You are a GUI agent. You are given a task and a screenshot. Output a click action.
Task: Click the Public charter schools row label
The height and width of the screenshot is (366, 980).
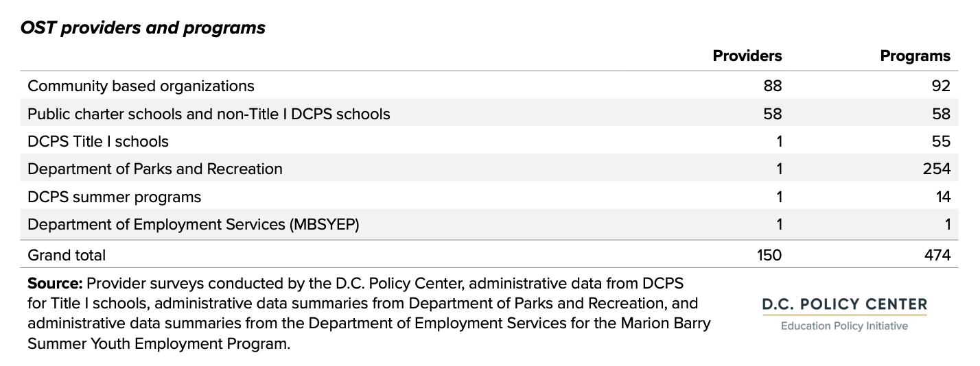click(209, 114)
